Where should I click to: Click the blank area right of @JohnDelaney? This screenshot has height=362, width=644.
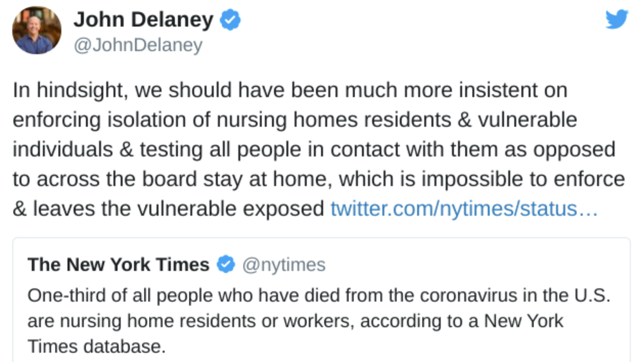coord(394,45)
